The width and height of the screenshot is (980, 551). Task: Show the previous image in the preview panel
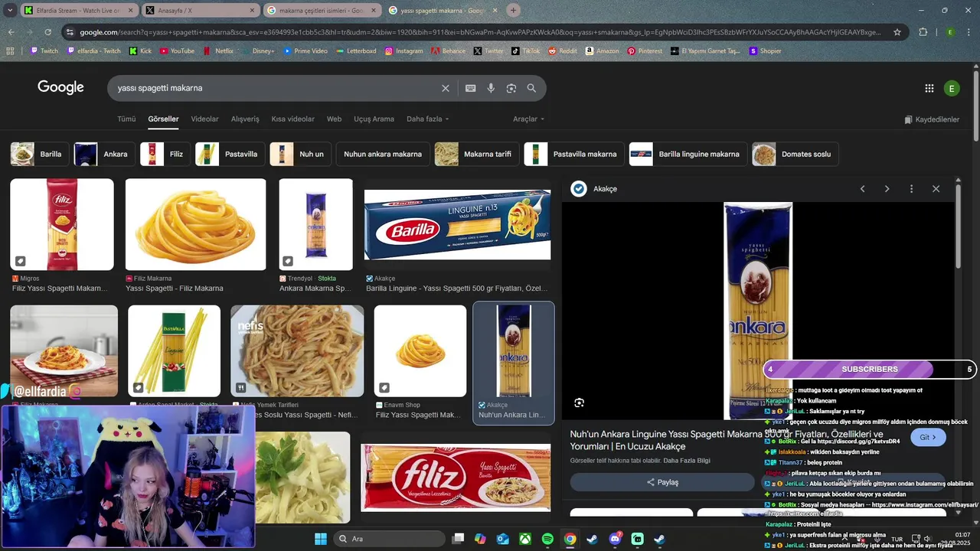(x=862, y=189)
